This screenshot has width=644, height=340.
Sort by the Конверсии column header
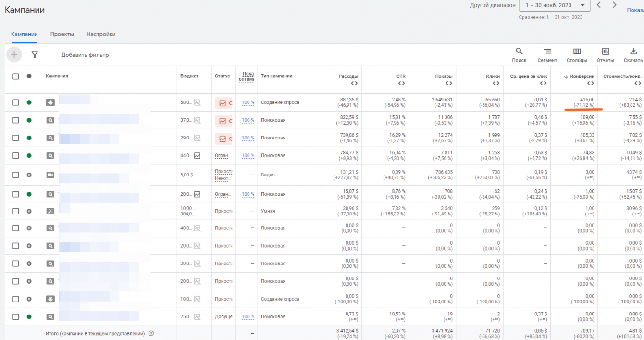point(582,76)
